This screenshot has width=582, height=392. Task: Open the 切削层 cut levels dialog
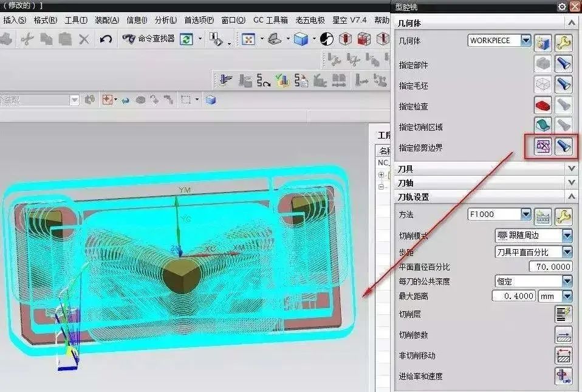563,314
